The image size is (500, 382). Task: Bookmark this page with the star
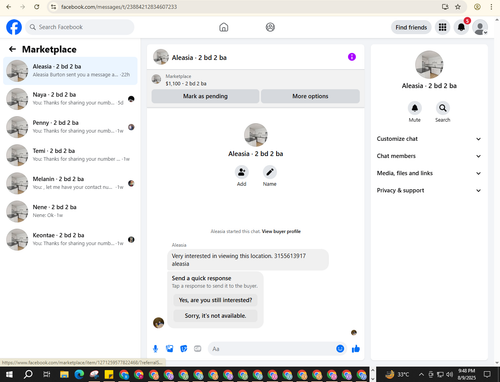coord(458,7)
